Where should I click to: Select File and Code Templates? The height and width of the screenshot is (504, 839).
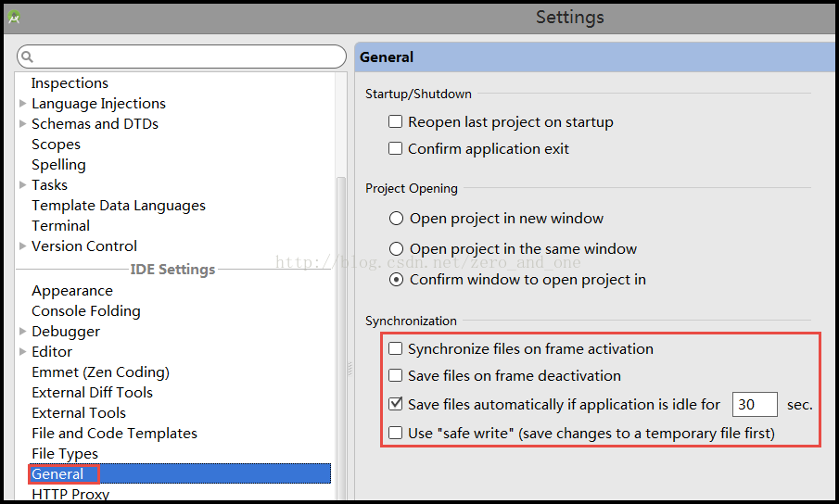(114, 433)
